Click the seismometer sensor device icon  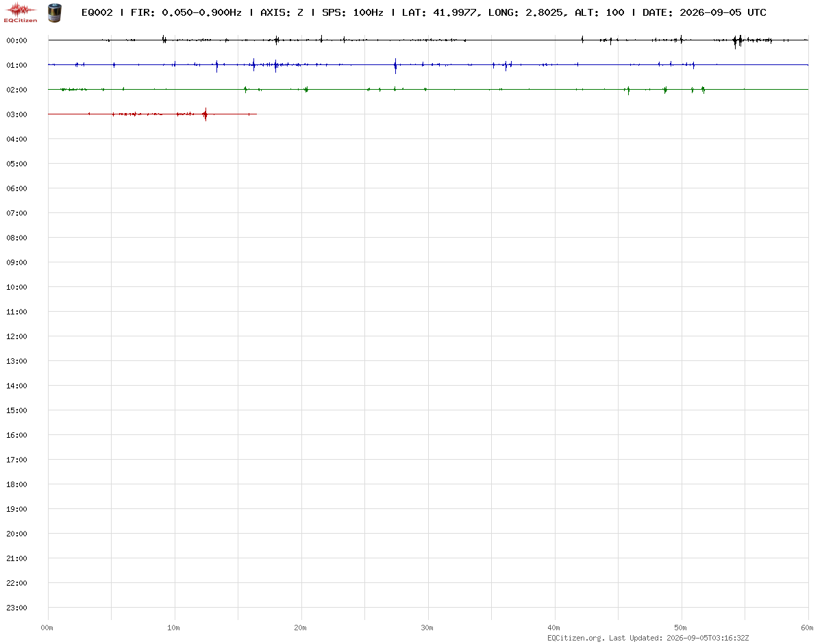pyautogui.click(x=54, y=12)
